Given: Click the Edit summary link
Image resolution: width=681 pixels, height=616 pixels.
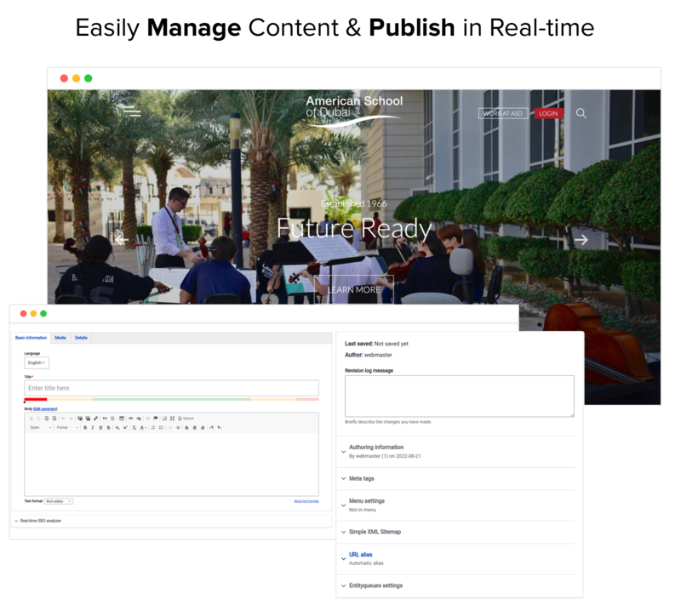Looking at the screenshot, I should click(x=45, y=409).
